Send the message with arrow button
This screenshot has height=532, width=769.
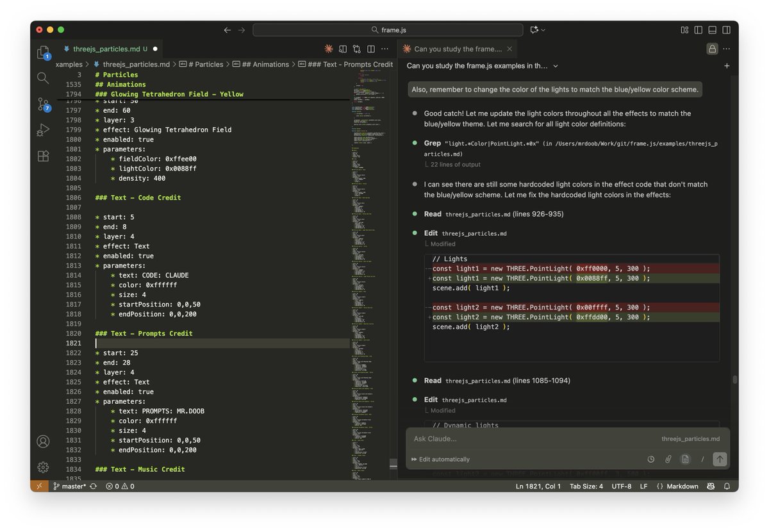[720, 459]
